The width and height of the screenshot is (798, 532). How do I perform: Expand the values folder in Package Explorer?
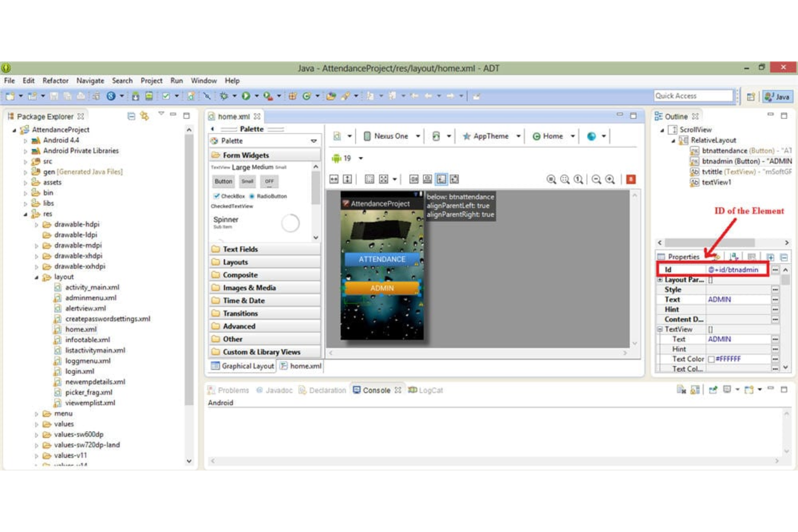pos(37,424)
